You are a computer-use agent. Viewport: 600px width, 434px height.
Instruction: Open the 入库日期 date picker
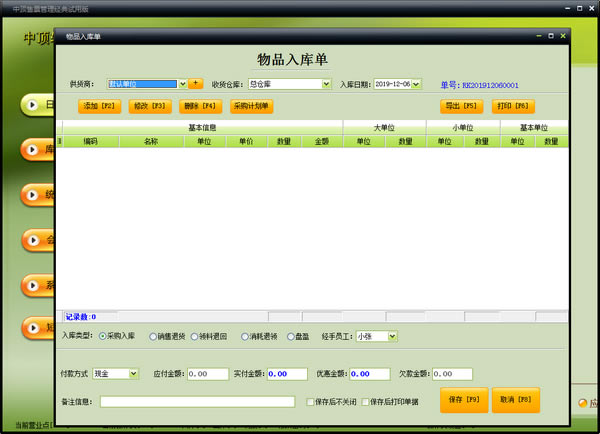pyautogui.click(x=416, y=84)
